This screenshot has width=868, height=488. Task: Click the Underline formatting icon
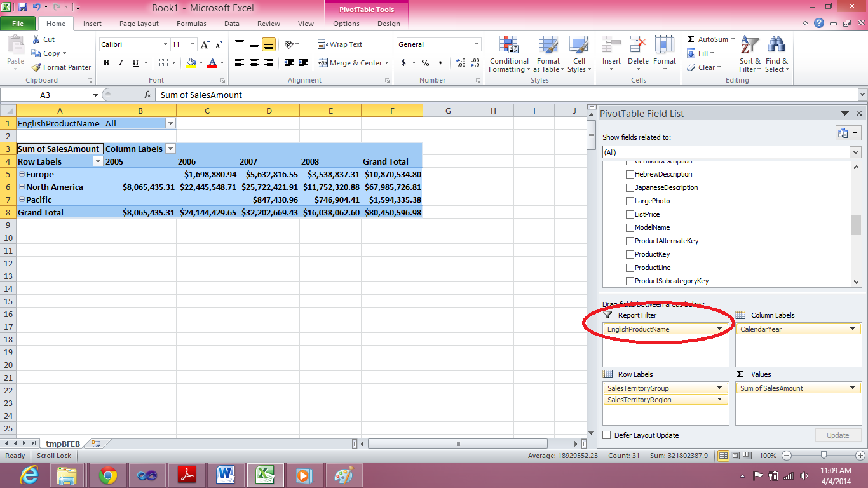click(x=135, y=63)
